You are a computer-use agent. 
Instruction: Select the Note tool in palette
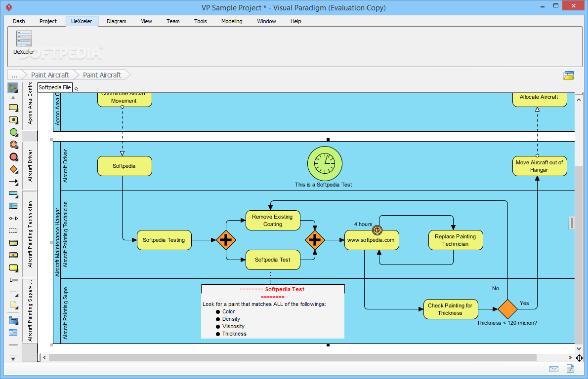13,304
